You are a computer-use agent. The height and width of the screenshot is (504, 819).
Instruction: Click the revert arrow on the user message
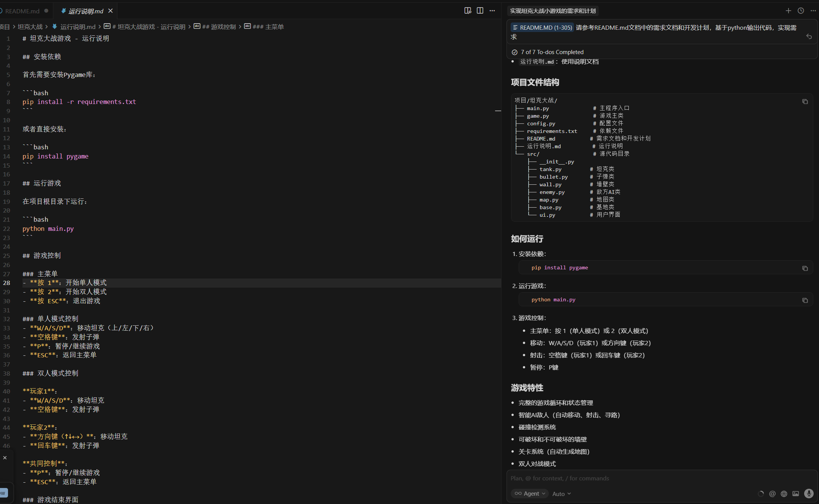point(809,37)
